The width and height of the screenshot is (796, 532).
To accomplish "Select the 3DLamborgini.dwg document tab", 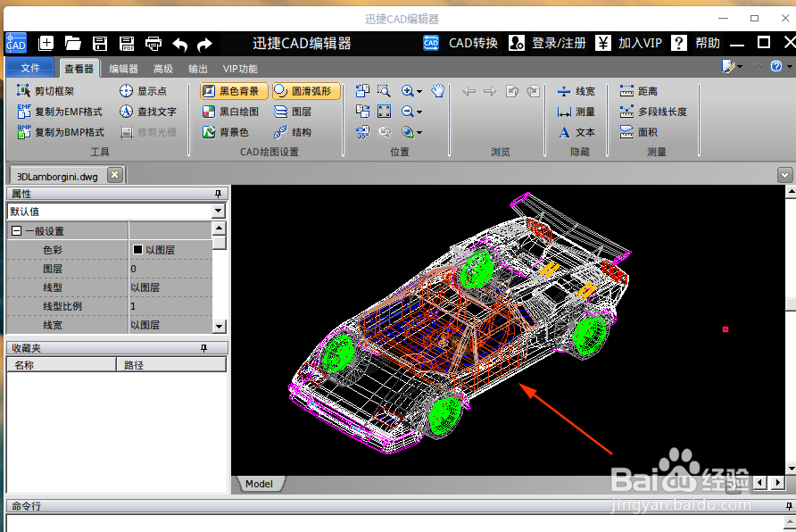I will click(x=57, y=176).
